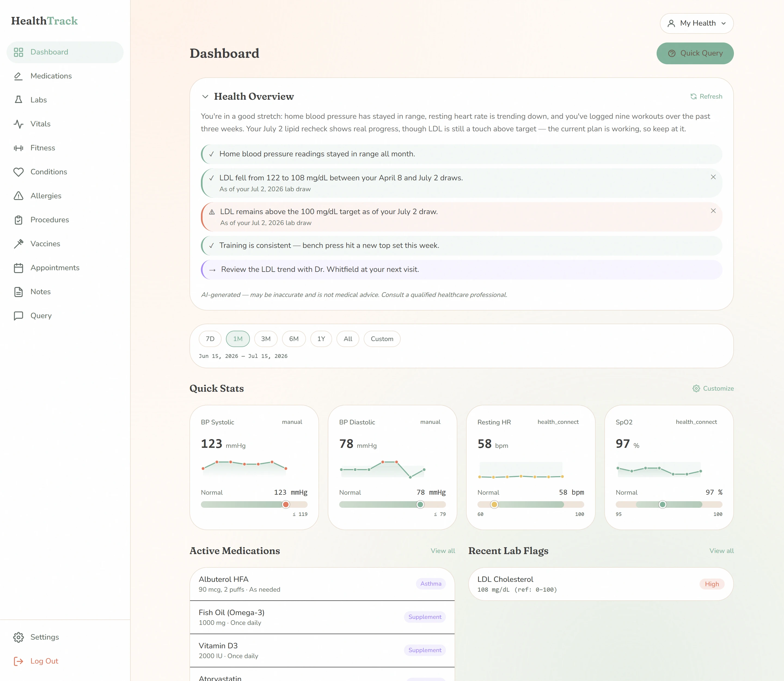Click the Medications pencil icon
Viewport: 784px width, 681px height.
click(18, 76)
